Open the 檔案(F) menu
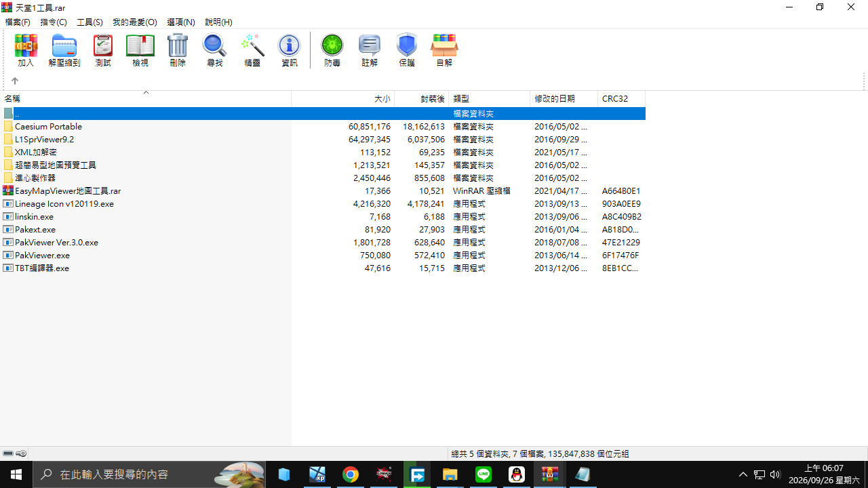 pos(18,22)
